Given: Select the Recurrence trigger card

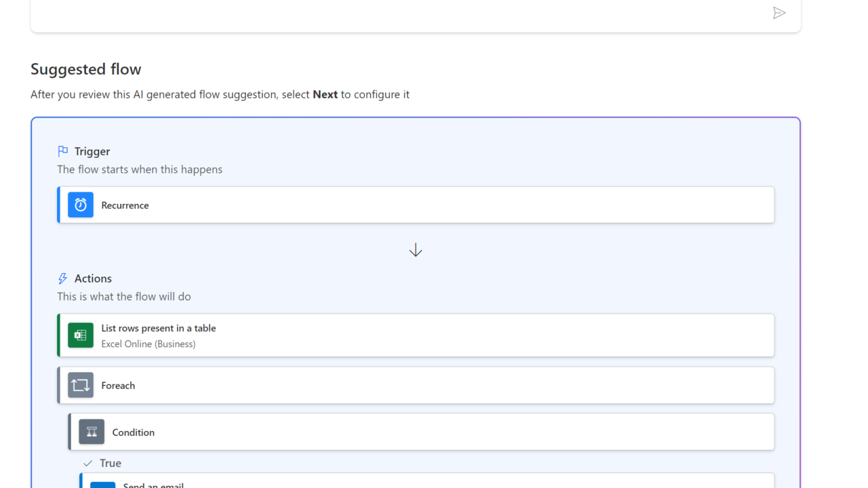Looking at the screenshot, I should pos(434,205).
